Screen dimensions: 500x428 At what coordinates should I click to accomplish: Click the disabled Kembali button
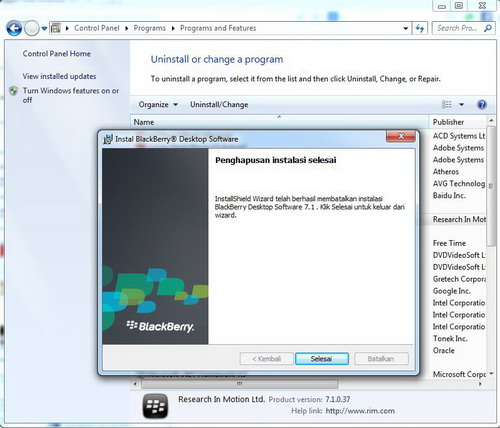click(x=266, y=359)
